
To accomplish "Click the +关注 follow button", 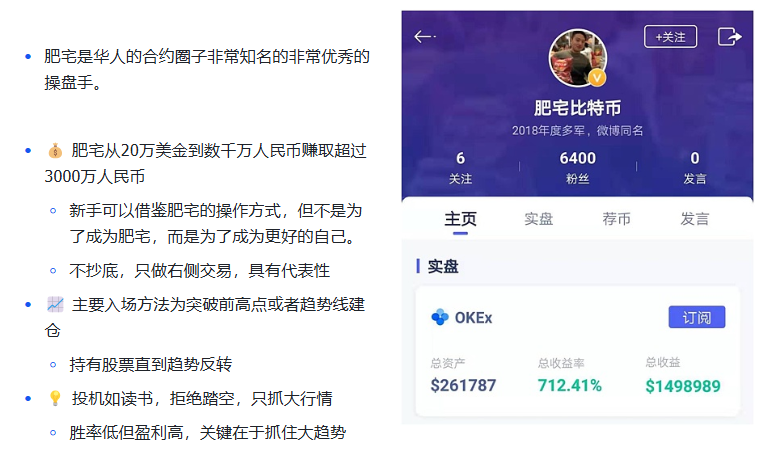I will tap(670, 37).
